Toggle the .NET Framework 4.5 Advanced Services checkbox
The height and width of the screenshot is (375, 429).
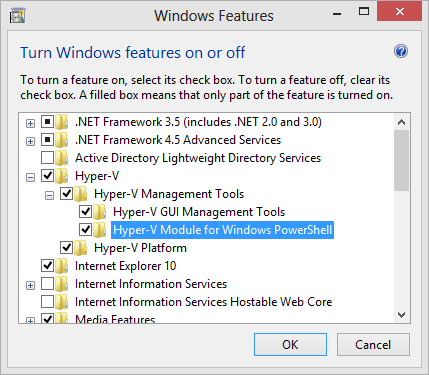(47, 140)
